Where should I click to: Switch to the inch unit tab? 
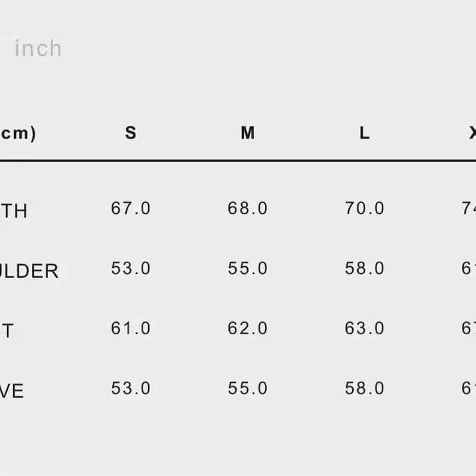pos(38,49)
